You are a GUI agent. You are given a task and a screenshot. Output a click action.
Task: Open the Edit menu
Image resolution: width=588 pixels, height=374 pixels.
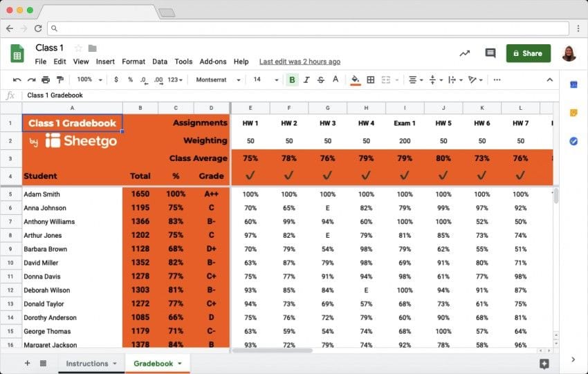tap(59, 62)
